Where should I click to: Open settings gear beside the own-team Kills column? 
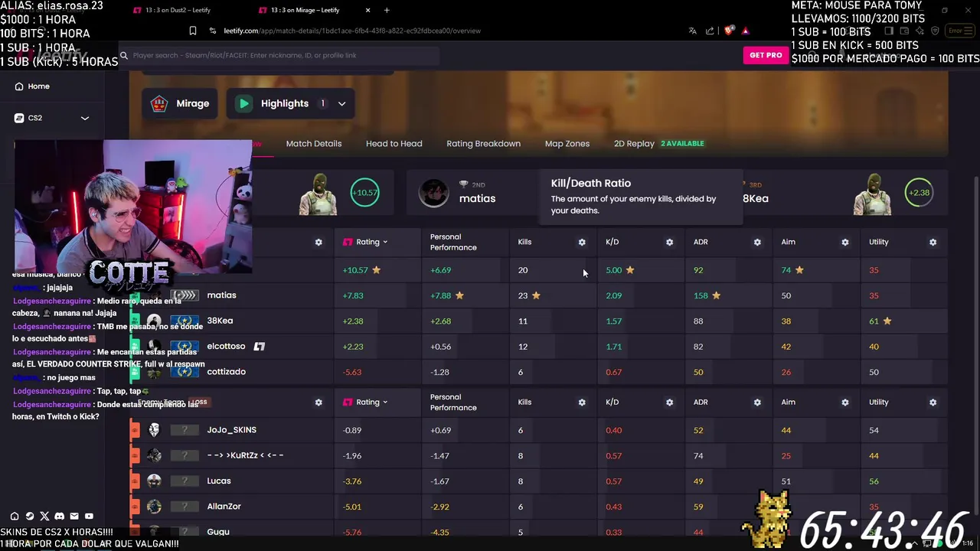[x=582, y=243]
